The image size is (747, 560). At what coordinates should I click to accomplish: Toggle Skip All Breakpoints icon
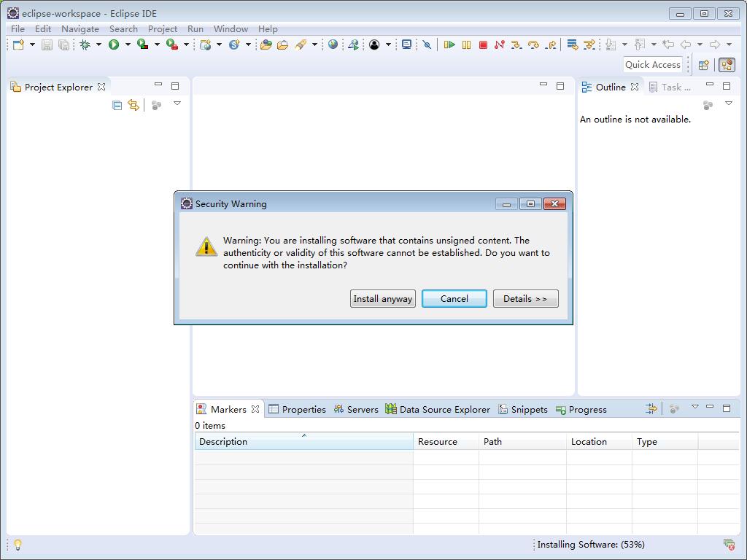(427, 44)
